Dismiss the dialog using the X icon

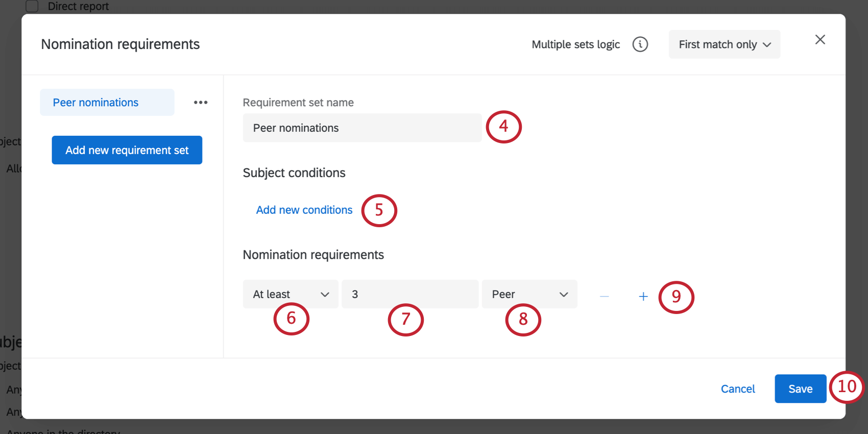[820, 39]
